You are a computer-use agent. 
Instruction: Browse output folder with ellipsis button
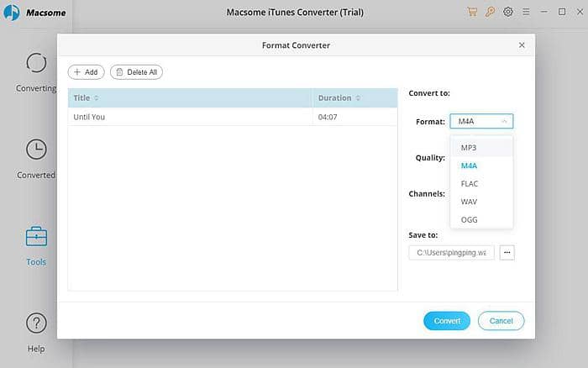click(507, 252)
